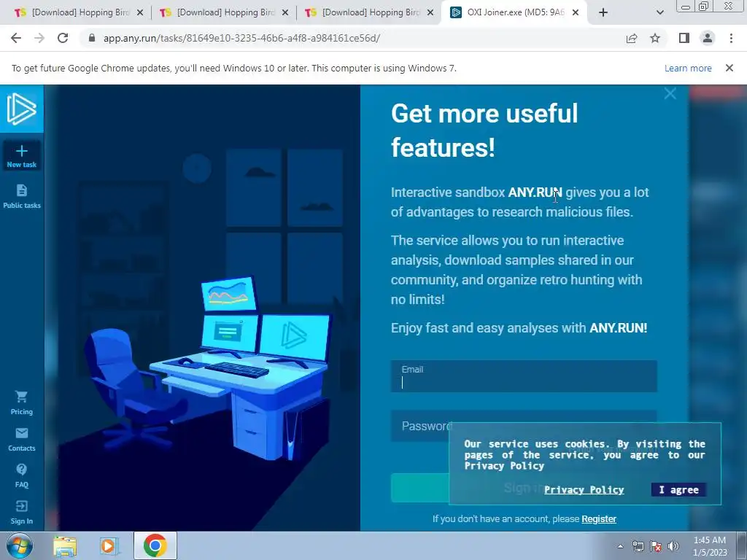
Task: Toggle the browser side panel icon
Action: pyautogui.click(x=684, y=38)
